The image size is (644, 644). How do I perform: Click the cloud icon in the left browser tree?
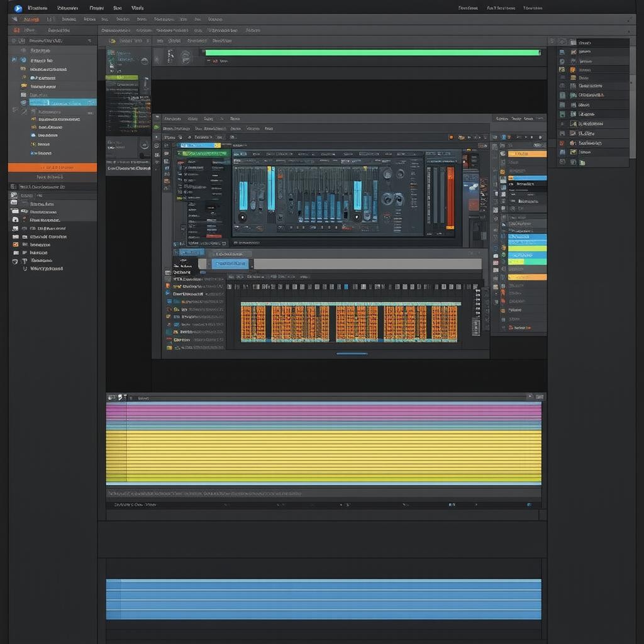(x=33, y=135)
